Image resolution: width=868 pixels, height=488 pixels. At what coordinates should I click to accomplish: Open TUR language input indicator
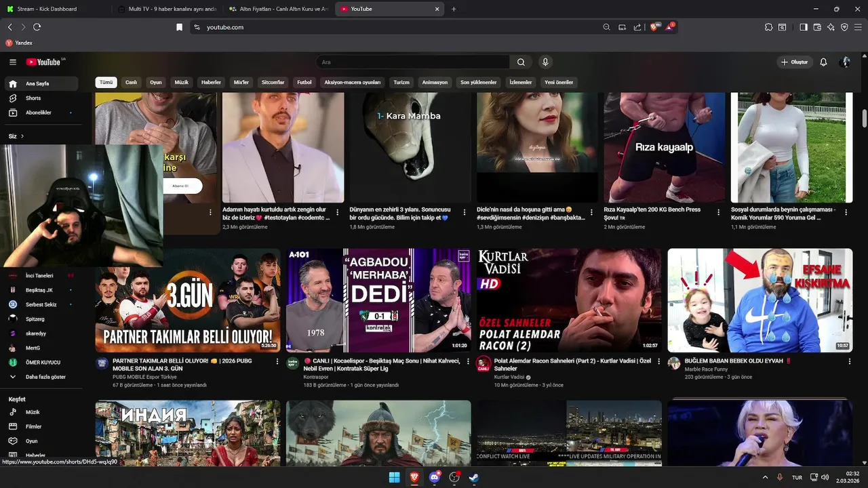[797, 477]
